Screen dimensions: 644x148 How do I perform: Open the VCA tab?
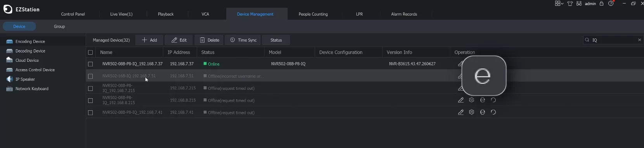pos(205,14)
